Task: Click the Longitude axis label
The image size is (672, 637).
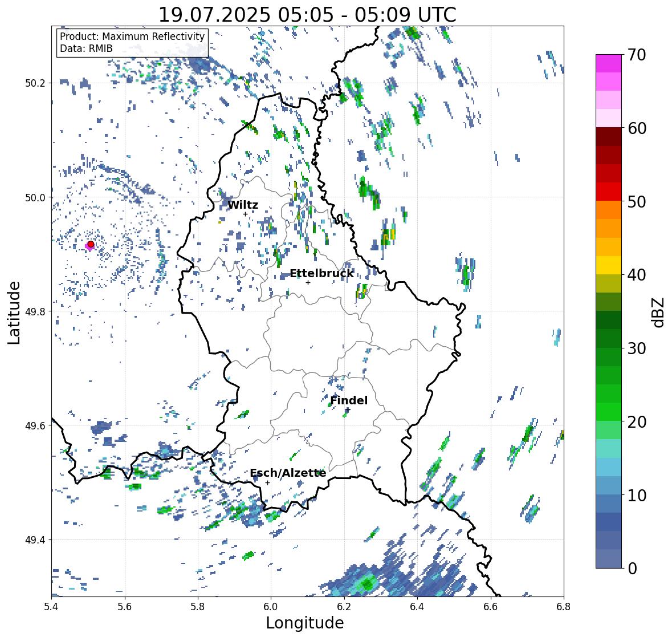Action: [305, 623]
